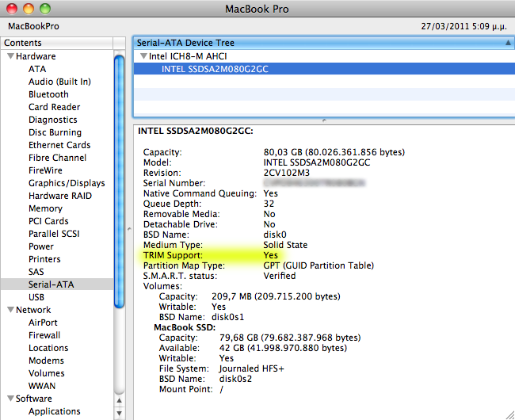Select Graphics/Displays item
Image resolution: width=515 pixels, height=420 pixels.
pyautogui.click(x=67, y=183)
